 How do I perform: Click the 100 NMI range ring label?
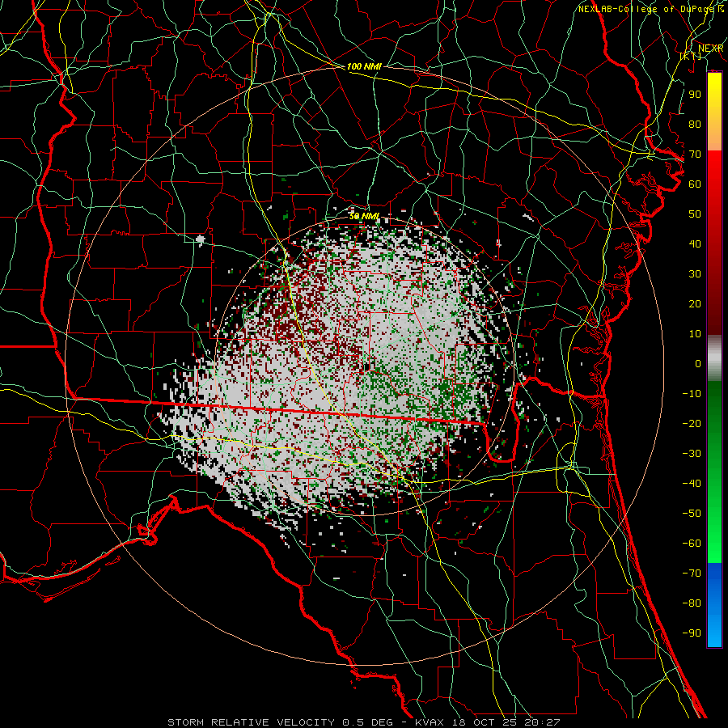click(364, 66)
